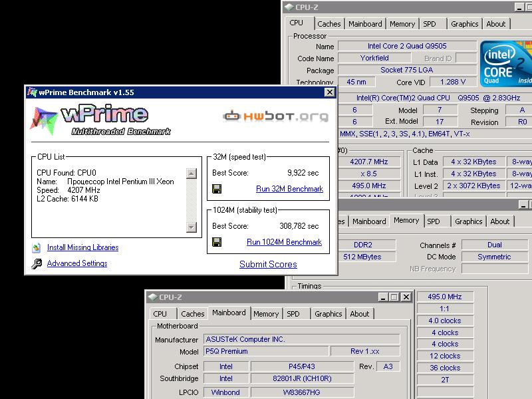This screenshot has width=532, height=399.
Task: Click the hwbot.org logo
Action: (275, 116)
